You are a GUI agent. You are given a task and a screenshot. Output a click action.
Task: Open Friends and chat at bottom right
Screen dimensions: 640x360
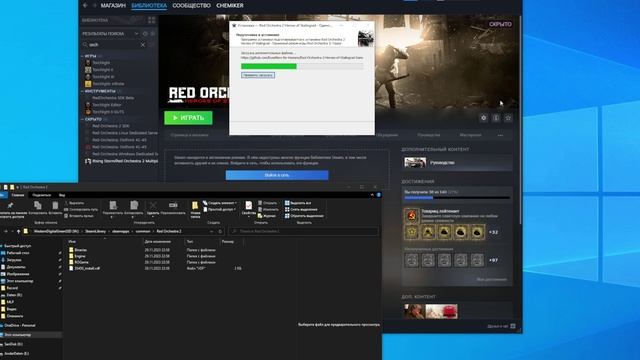501,326
